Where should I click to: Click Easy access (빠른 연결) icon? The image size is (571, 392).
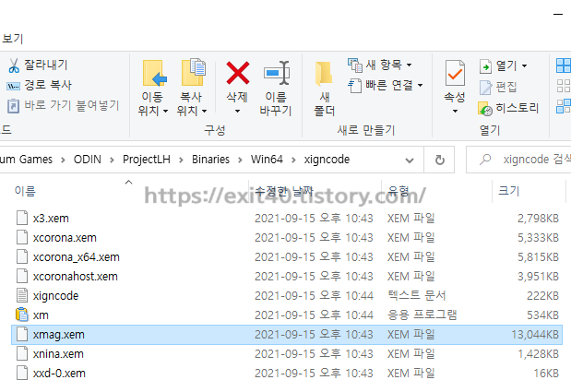click(x=355, y=86)
